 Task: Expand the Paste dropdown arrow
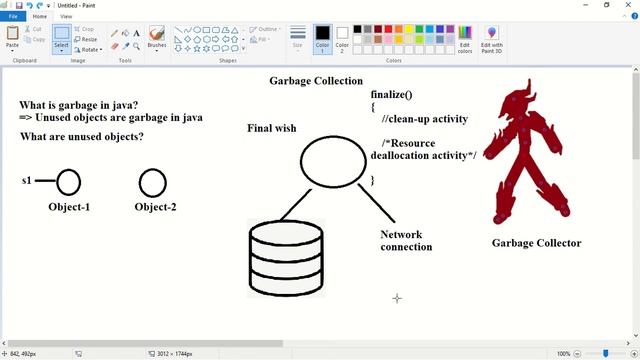tap(12, 51)
